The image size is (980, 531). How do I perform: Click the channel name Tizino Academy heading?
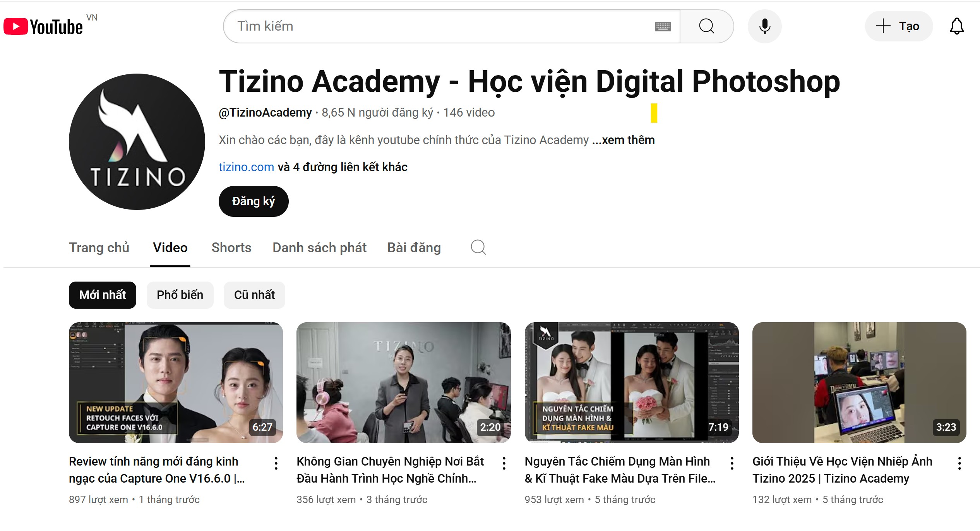[529, 82]
